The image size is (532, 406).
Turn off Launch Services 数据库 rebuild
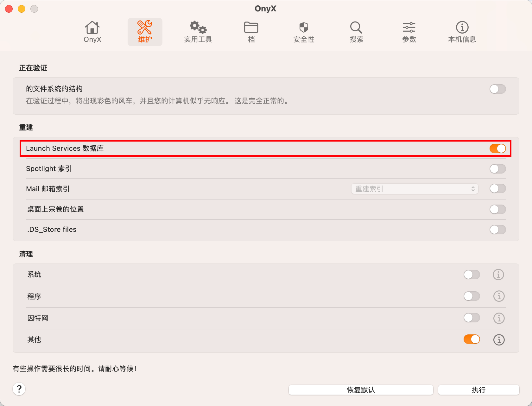point(497,149)
